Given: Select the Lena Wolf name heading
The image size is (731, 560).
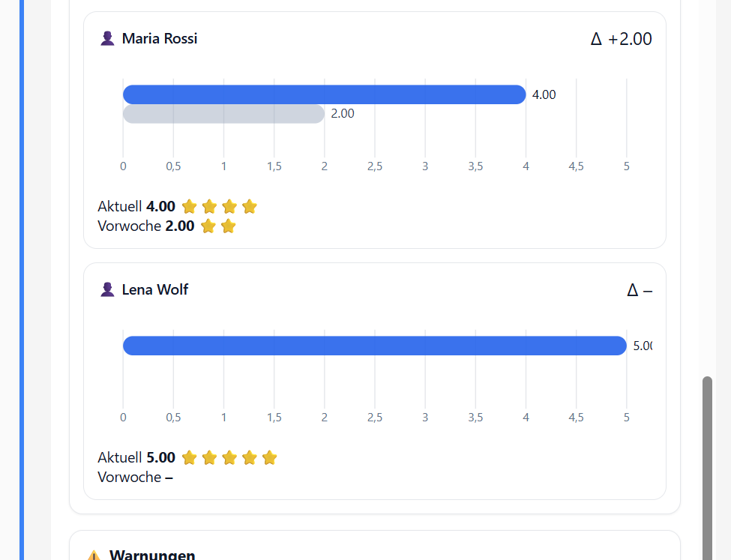Looking at the screenshot, I should click(155, 289).
